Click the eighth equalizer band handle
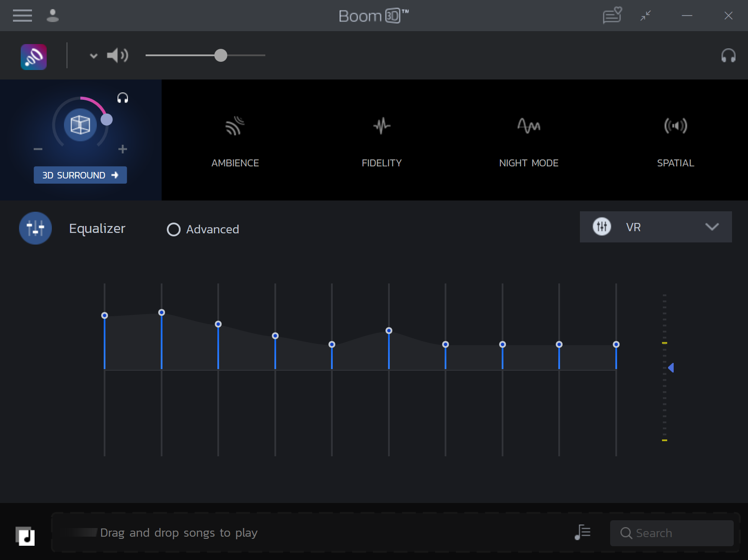Image resolution: width=748 pixels, height=560 pixels. (503, 344)
